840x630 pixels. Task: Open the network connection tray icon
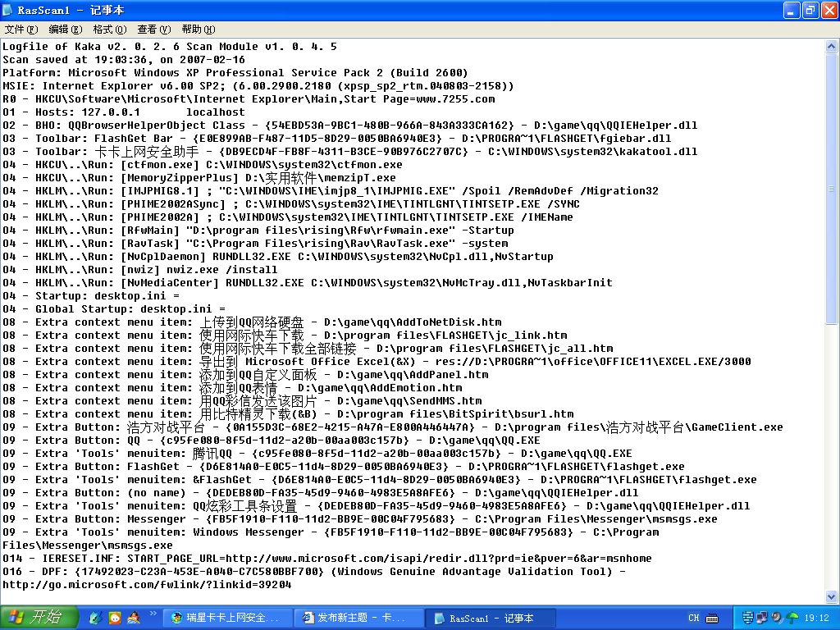point(762,618)
